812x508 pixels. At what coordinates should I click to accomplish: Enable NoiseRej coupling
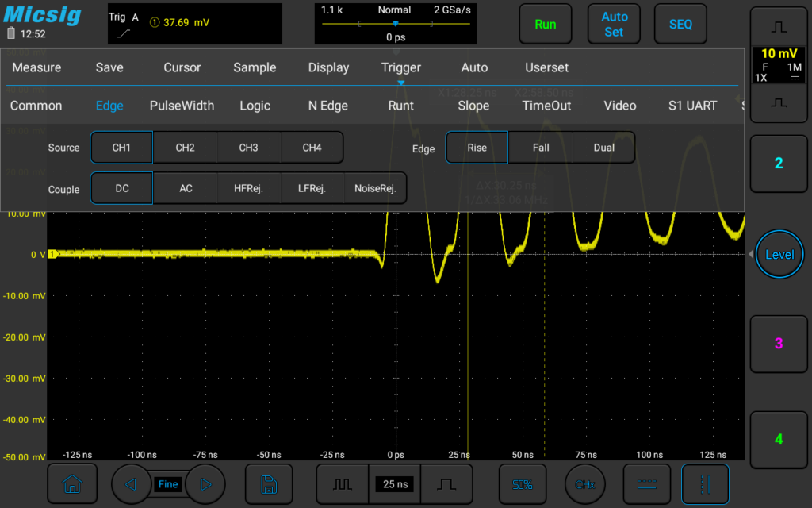[377, 188]
